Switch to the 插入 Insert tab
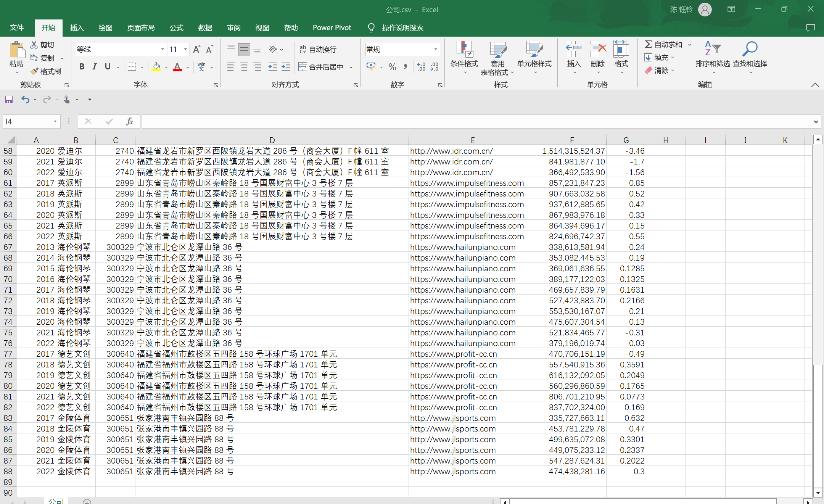824x504 pixels. click(77, 28)
